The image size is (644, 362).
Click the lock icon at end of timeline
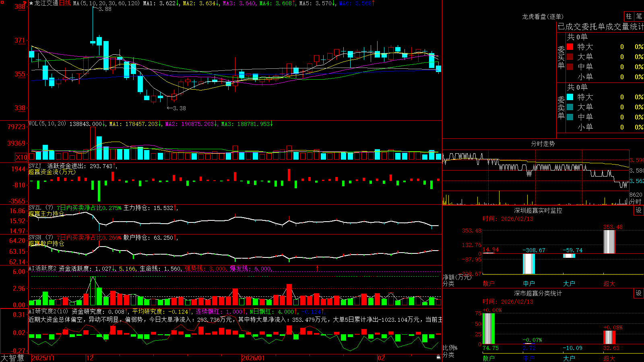438,357
